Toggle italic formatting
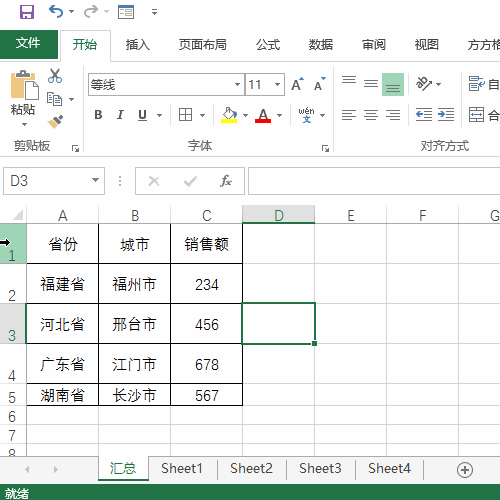 [x=120, y=115]
